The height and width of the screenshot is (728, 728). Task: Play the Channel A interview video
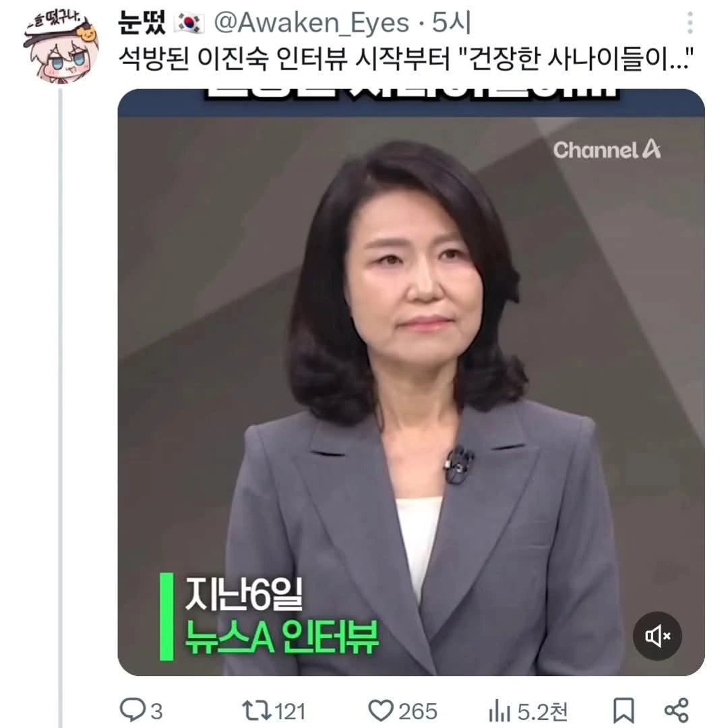click(411, 382)
